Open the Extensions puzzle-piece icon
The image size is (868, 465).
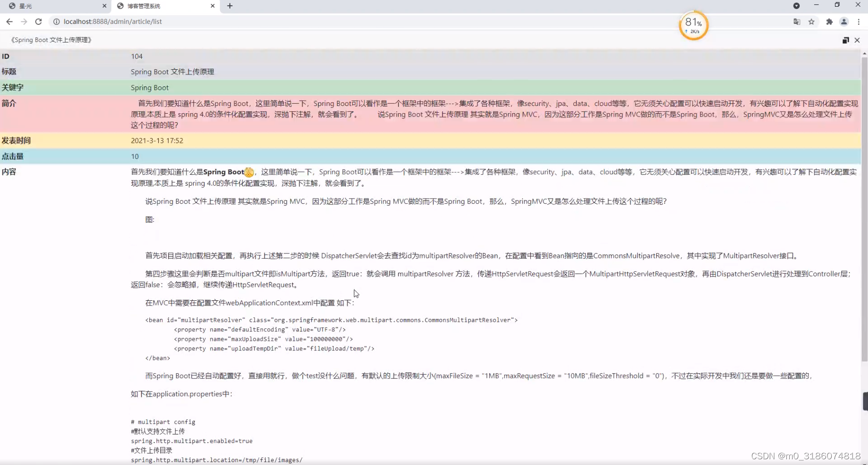(829, 21)
